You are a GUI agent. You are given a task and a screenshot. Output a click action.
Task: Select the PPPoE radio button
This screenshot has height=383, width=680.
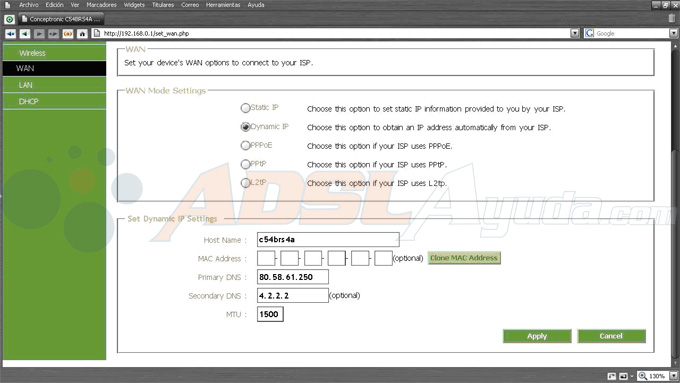coord(245,145)
